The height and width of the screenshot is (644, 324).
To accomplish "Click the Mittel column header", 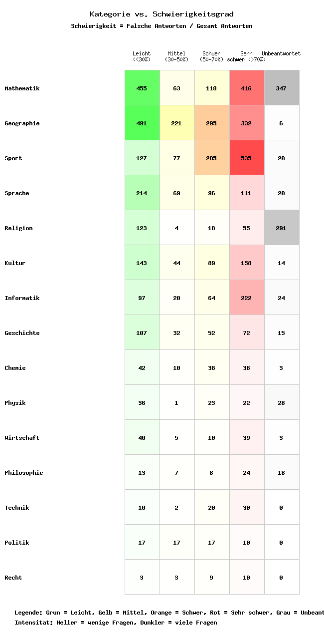I will coord(176,56).
